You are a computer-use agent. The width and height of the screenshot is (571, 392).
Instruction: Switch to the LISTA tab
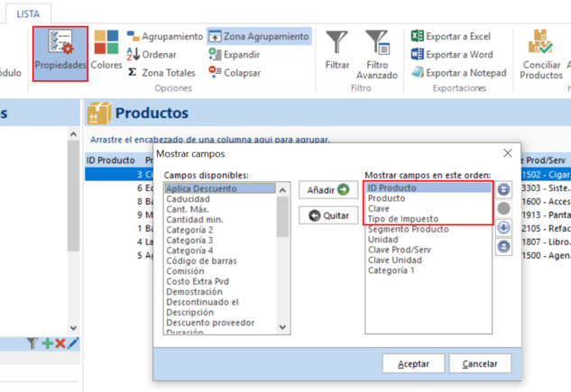click(28, 14)
